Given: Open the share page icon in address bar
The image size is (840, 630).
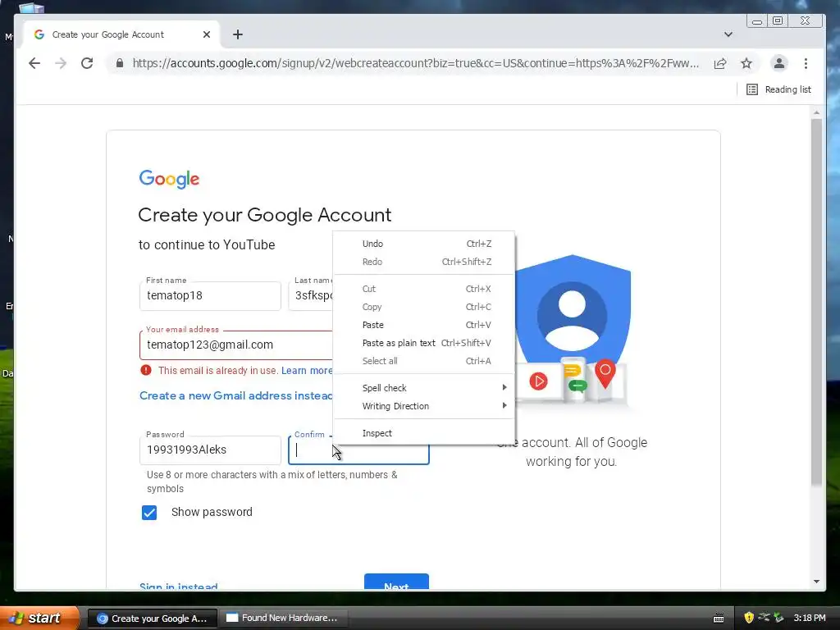Looking at the screenshot, I should tap(720, 63).
